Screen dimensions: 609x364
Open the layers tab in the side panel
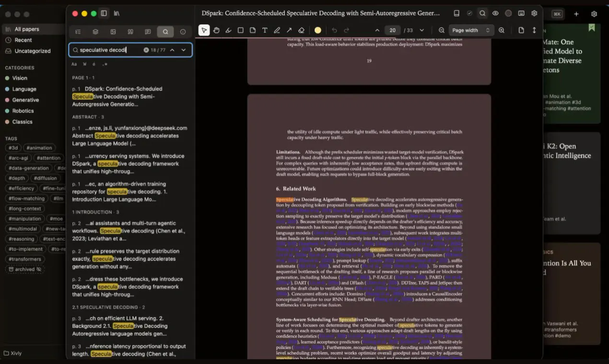pos(95,32)
